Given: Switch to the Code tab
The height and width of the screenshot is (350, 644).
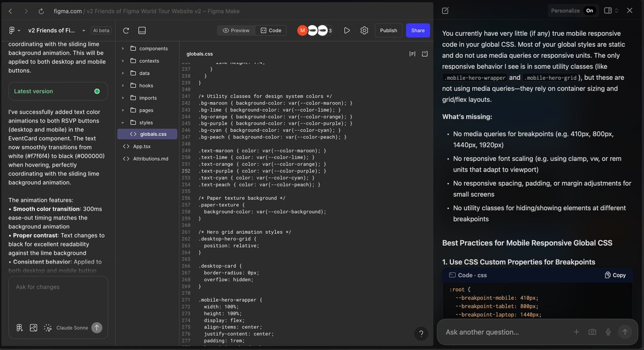Looking at the screenshot, I should coord(271,31).
